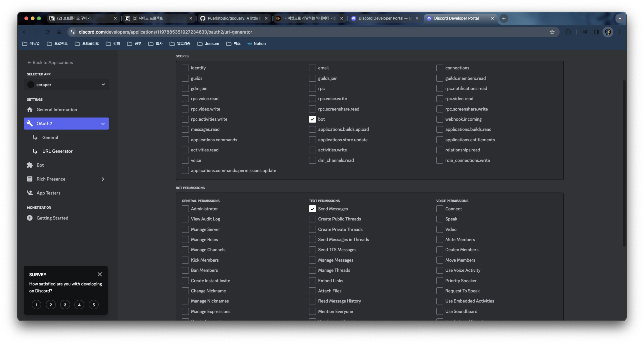The image size is (644, 344).
Task: Click the Bot puzzle piece icon
Action: 30,165
